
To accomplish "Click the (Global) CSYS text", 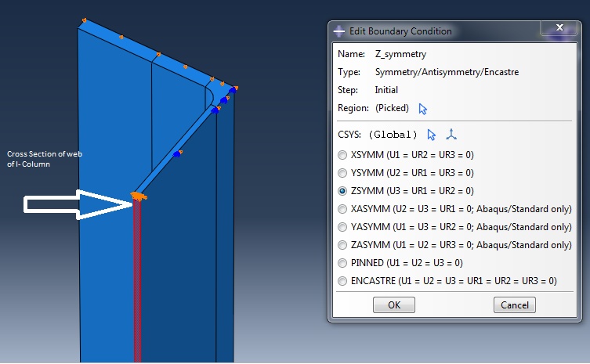I will click(393, 135).
